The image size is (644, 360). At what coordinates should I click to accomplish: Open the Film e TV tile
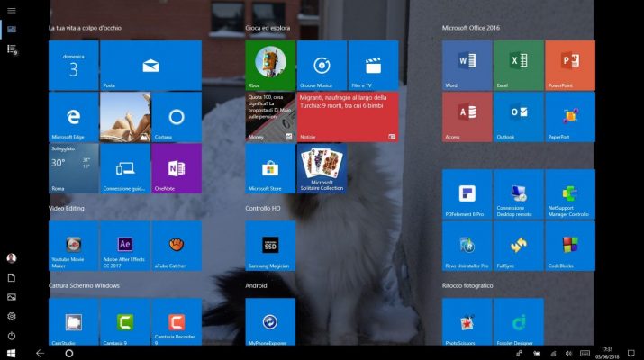(373, 66)
